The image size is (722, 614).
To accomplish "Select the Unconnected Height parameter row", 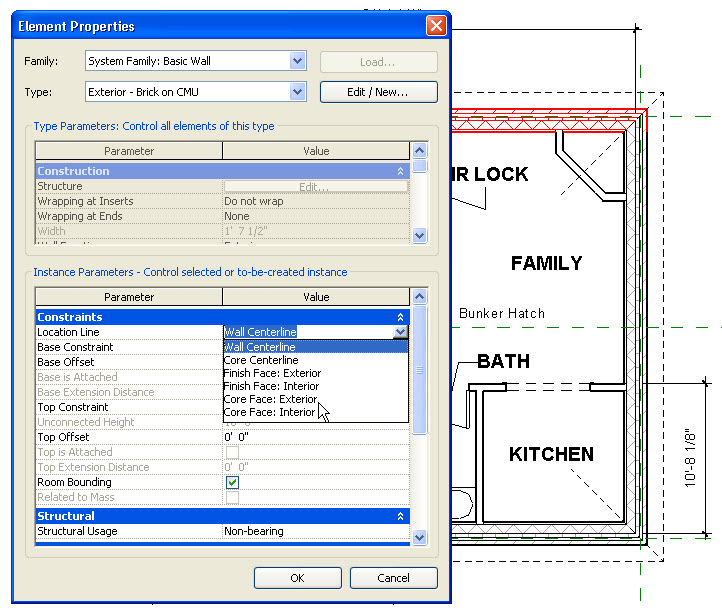I will click(x=129, y=422).
